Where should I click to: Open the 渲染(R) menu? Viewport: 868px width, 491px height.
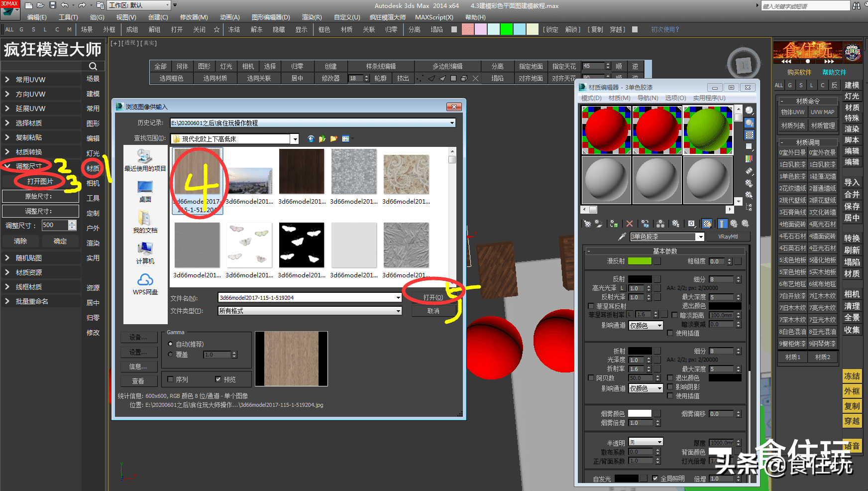312,17
